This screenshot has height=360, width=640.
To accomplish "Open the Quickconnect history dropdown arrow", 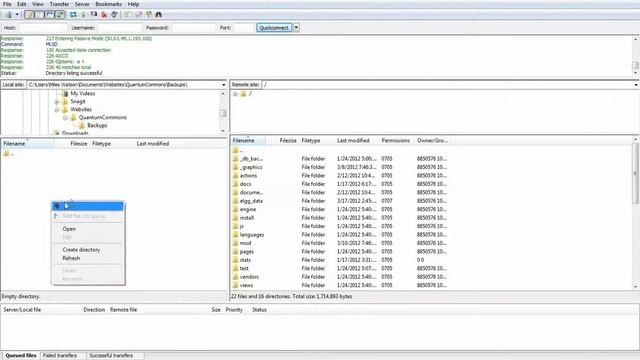I will coord(296,28).
